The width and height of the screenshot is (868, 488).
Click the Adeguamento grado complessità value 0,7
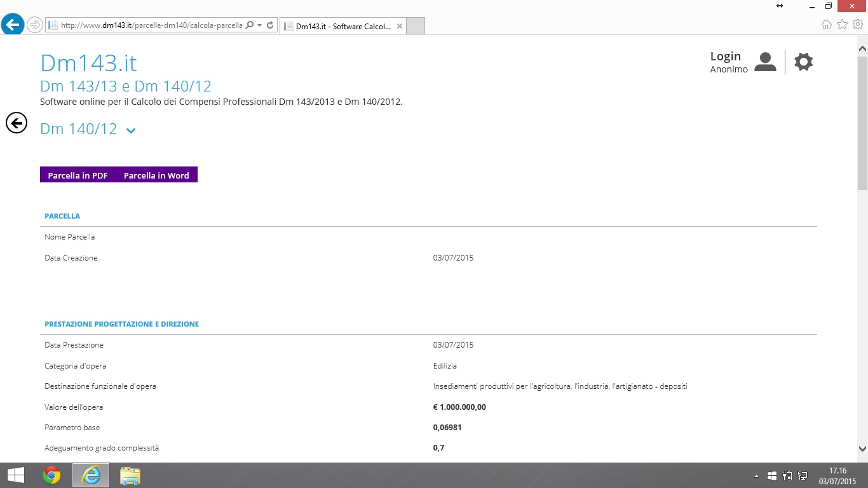(438, 448)
